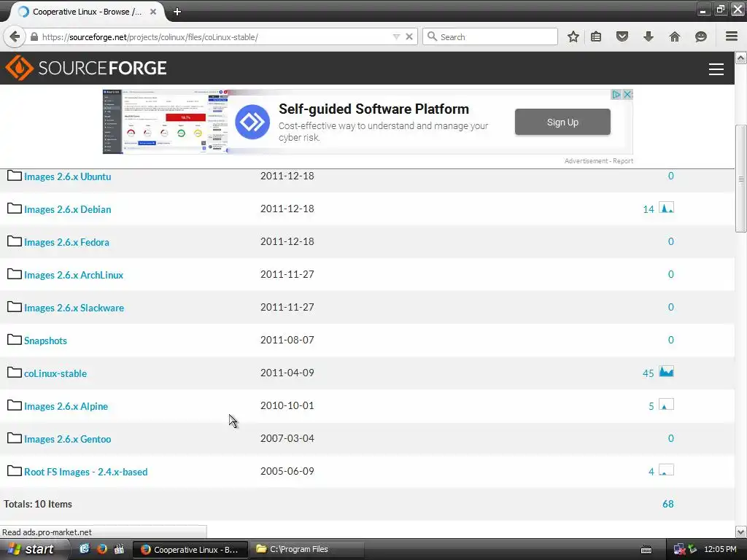The width and height of the screenshot is (747, 560).
Task: Click the SourceForge logo
Action: click(x=86, y=68)
